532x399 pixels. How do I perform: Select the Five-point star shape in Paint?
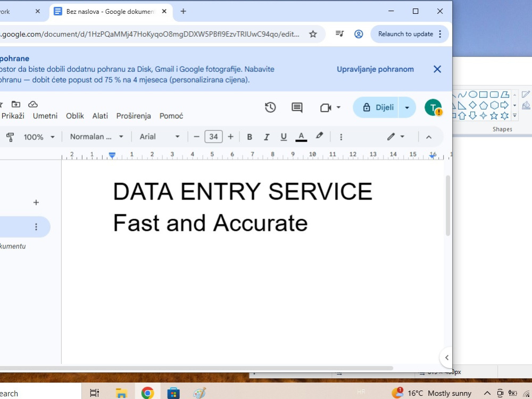click(494, 115)
